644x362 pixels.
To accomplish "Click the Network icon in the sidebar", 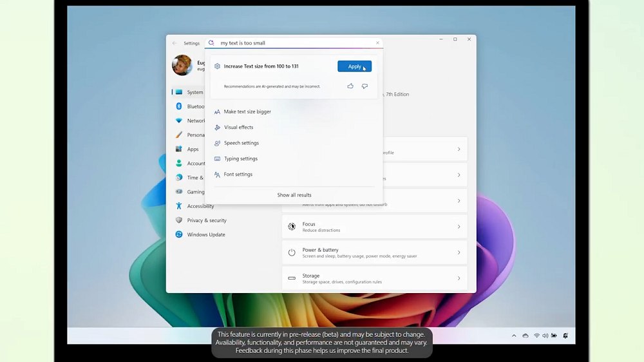I will 178,120.
